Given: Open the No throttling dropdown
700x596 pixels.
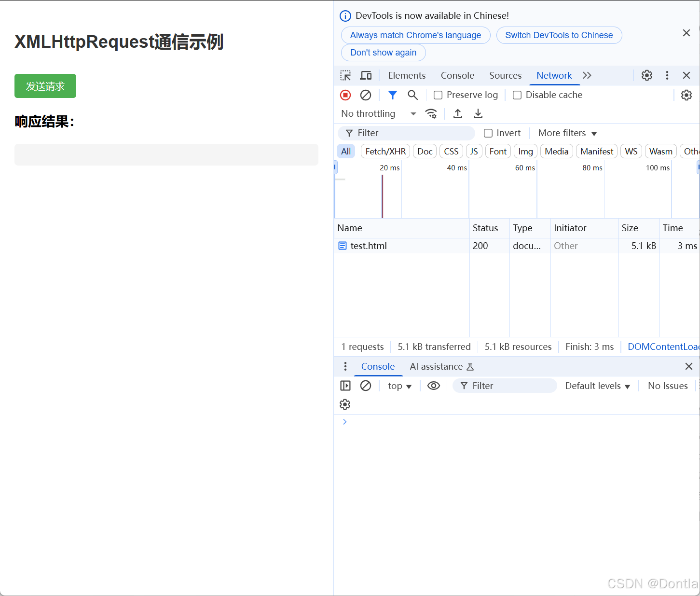Looking at the screenshot, I should (x=379, y=113).
